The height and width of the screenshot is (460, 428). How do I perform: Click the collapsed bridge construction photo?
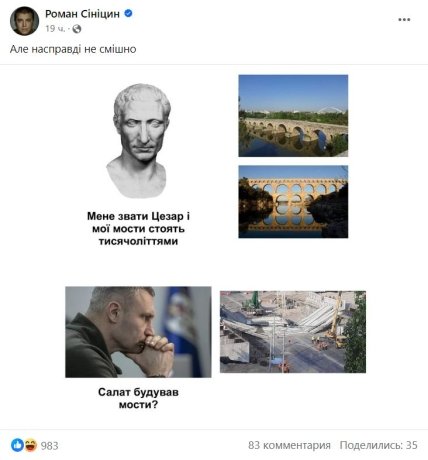click(x=293, y=332)
